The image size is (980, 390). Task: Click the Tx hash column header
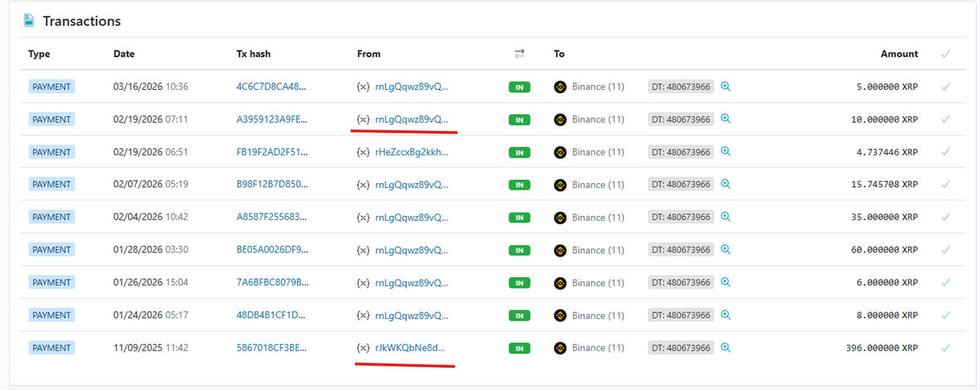pos(253,54)
